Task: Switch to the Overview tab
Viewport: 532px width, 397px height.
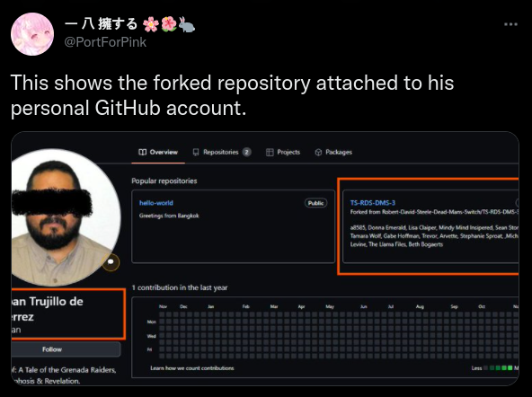Action: 158,152
